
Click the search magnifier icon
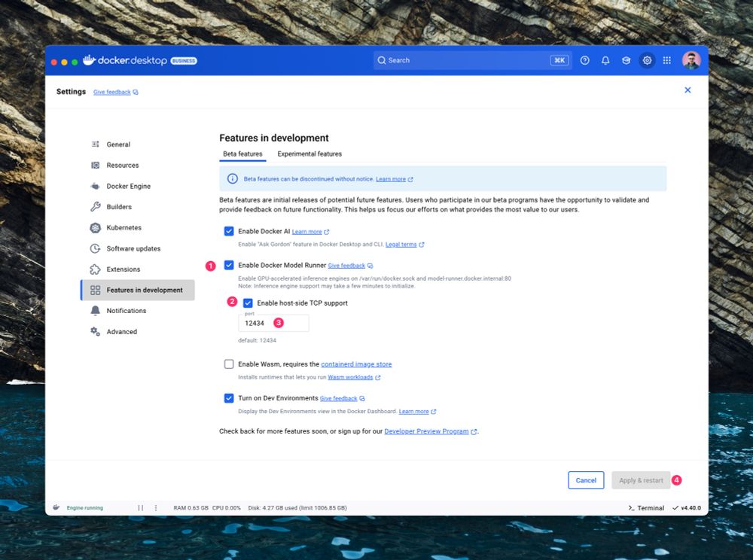point(382,60)
